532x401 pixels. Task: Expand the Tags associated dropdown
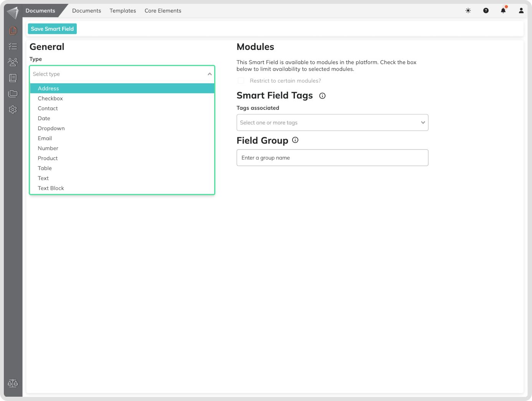coord(423,123)
